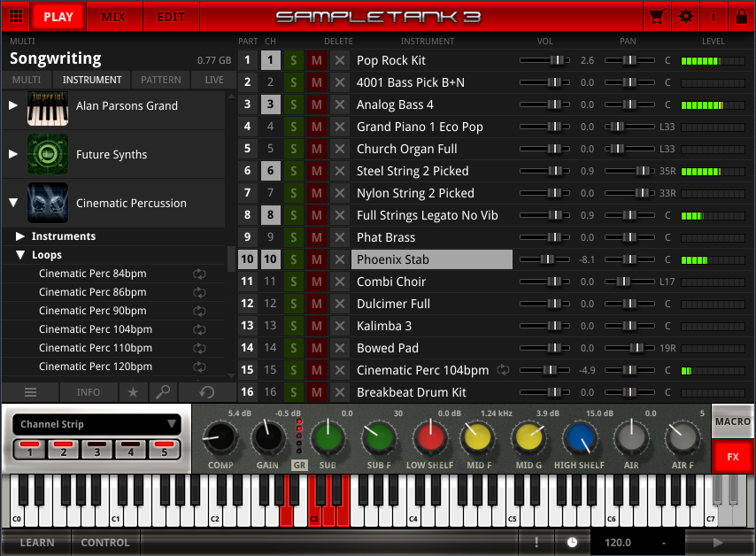Expand the Alan Parsons Grand library
Image resolution: width=756 pixels, height=556 pixels.
13,105
